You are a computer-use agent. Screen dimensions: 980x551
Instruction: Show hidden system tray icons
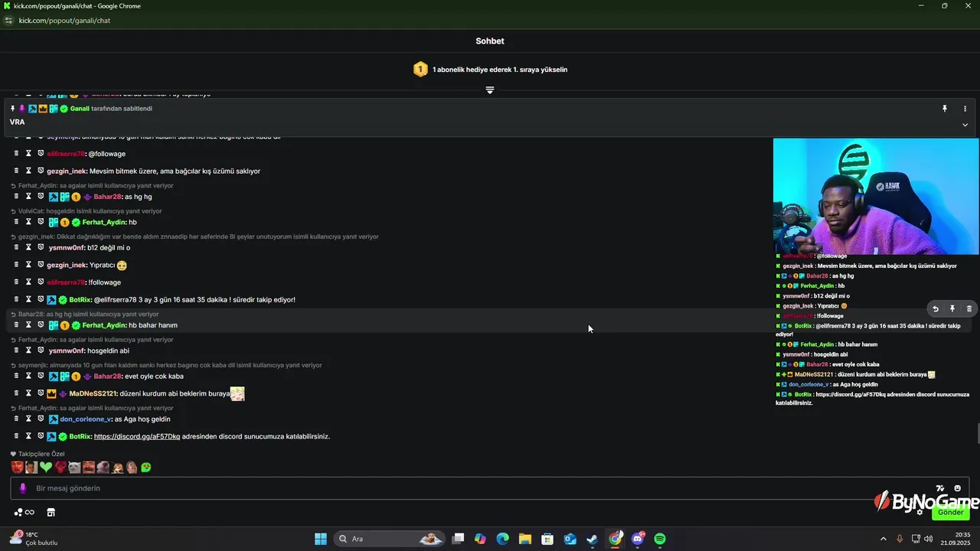pos(883,539)
